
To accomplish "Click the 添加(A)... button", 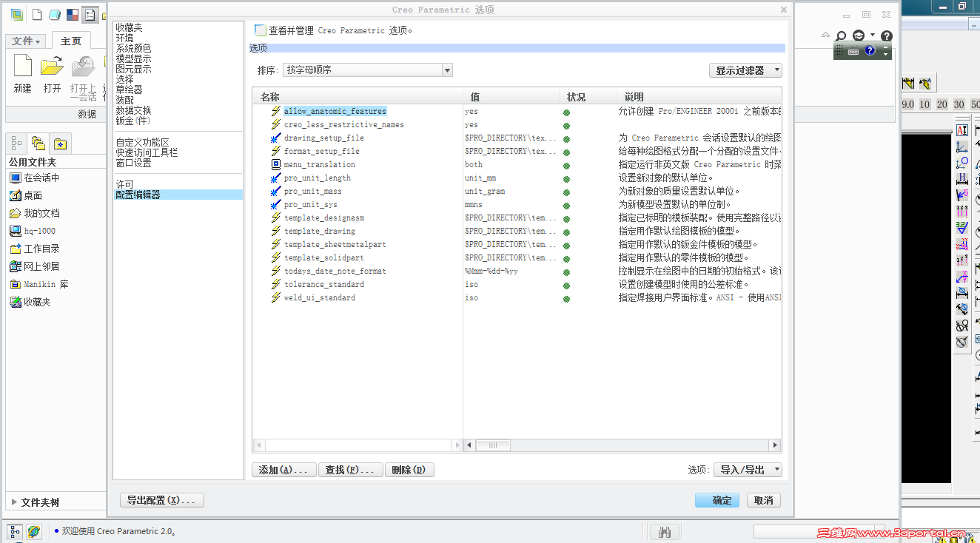I will click(x=284, y=470).
